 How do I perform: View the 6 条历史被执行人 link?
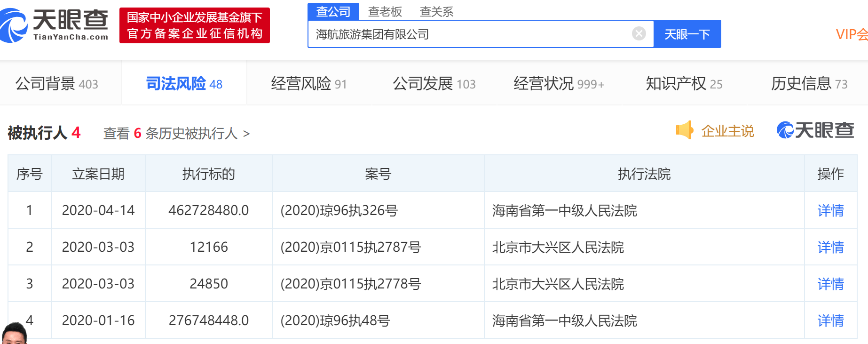176,134
